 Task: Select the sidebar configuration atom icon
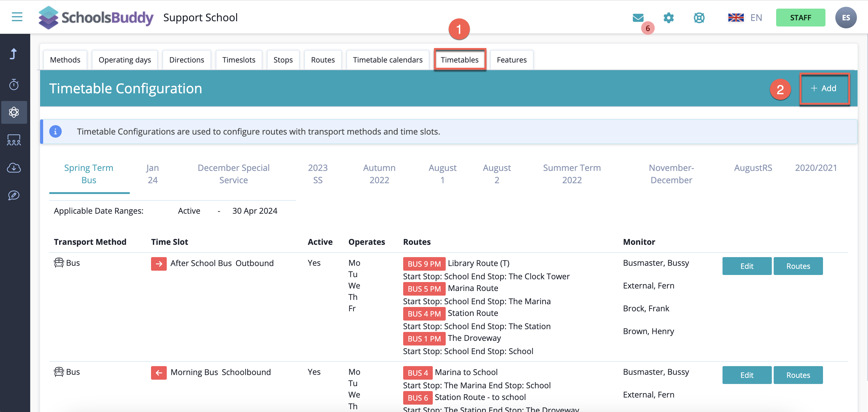[x=14, y=112]
